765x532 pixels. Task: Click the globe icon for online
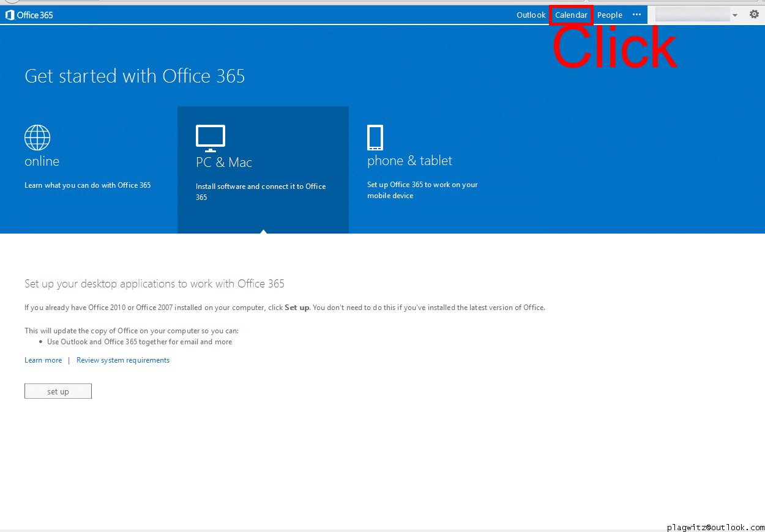pos(37,138)
